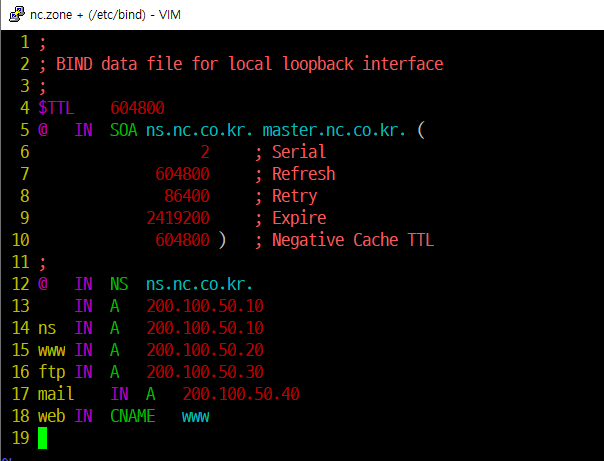Viewport: 604px width, 461px height.
Task: Click the PuTTY icon in the title bar
Action: 17,15
